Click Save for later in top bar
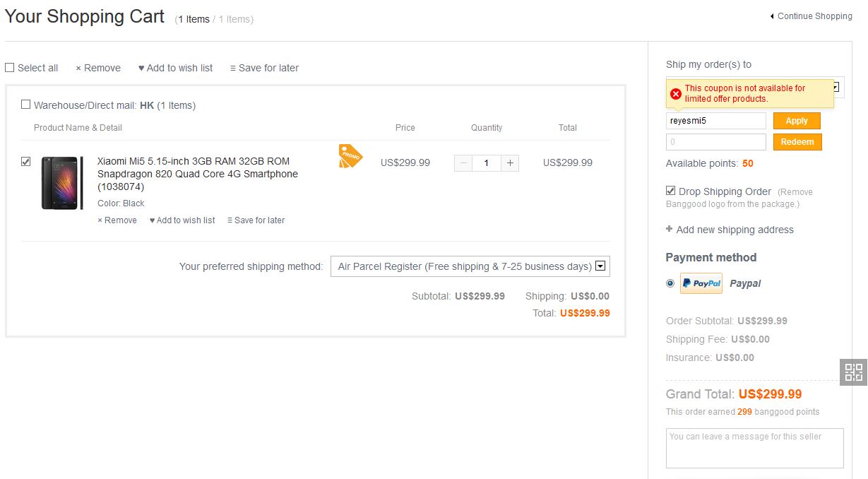The height and width of the screenshot is (479, 868). [x=264, y=68]
